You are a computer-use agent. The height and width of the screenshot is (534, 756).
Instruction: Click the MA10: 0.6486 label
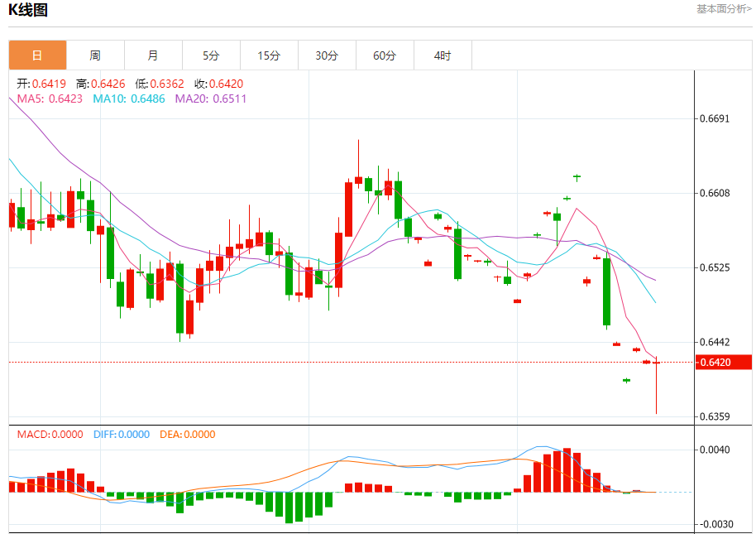[129, 99]
